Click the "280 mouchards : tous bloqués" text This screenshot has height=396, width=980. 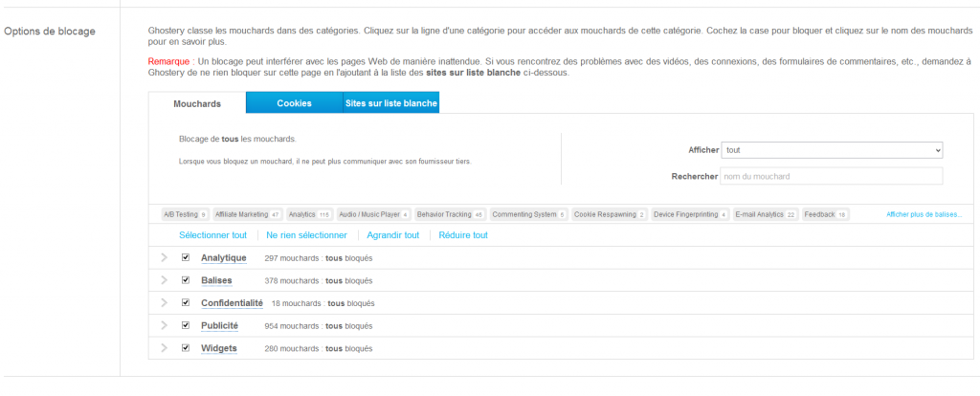[318, 348]
